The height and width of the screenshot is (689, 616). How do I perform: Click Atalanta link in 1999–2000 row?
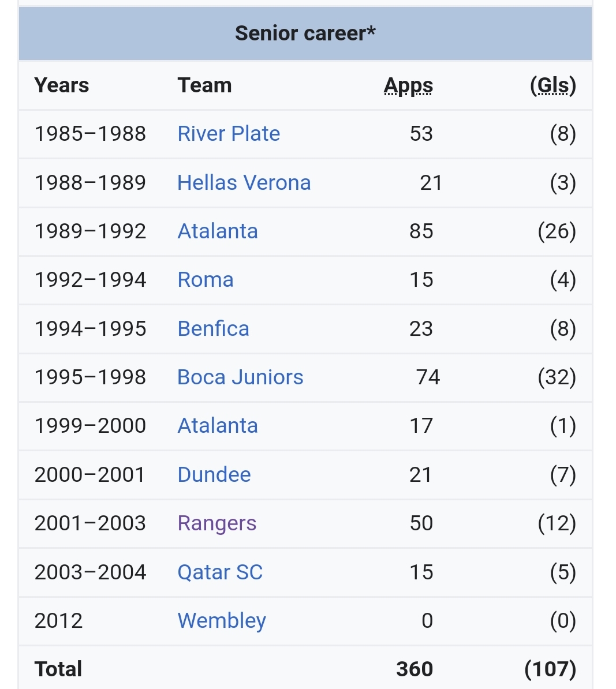click(218, 426)
